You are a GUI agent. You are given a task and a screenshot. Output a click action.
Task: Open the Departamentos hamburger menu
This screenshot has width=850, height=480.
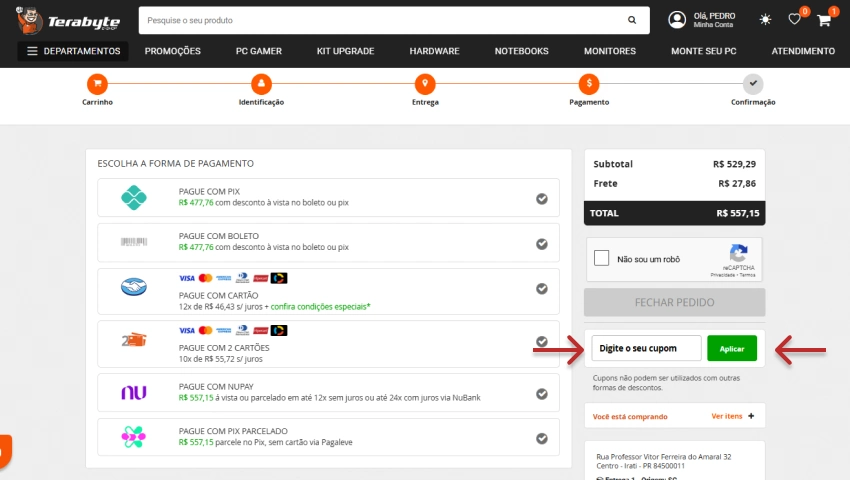[73, 51]
